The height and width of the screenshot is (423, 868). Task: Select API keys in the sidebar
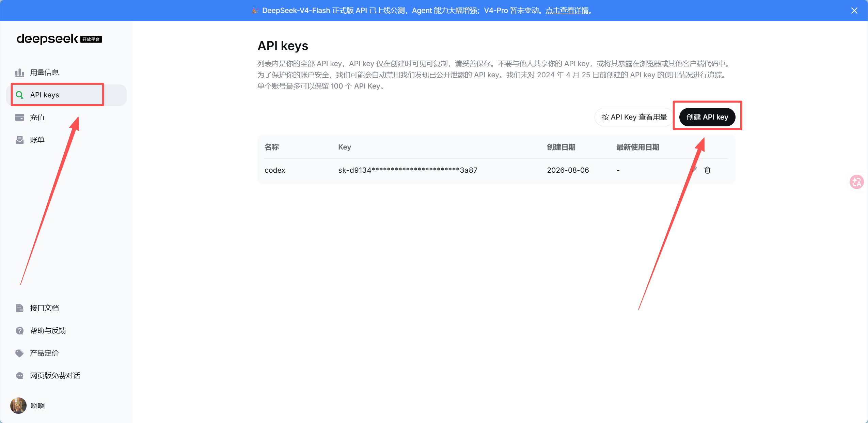tap(66, 95)
